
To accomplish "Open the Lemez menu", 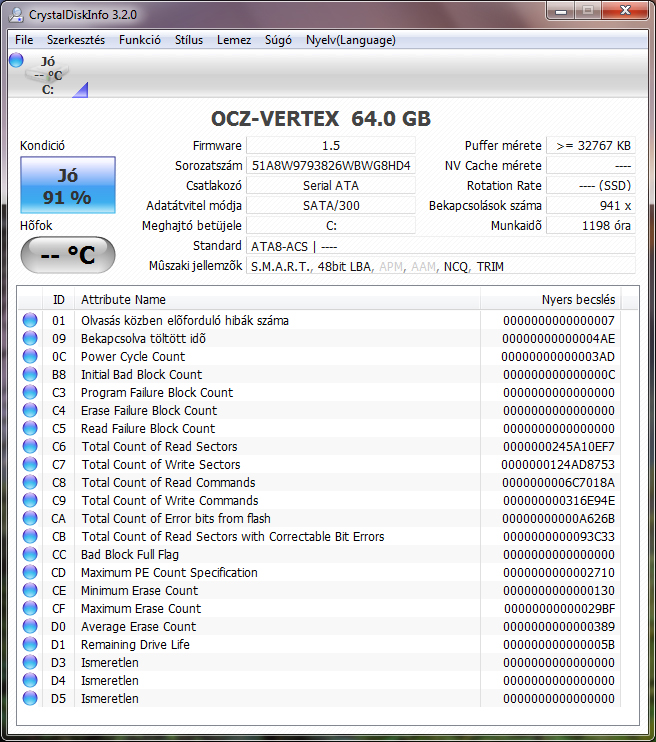I will [x=234, y=40].
